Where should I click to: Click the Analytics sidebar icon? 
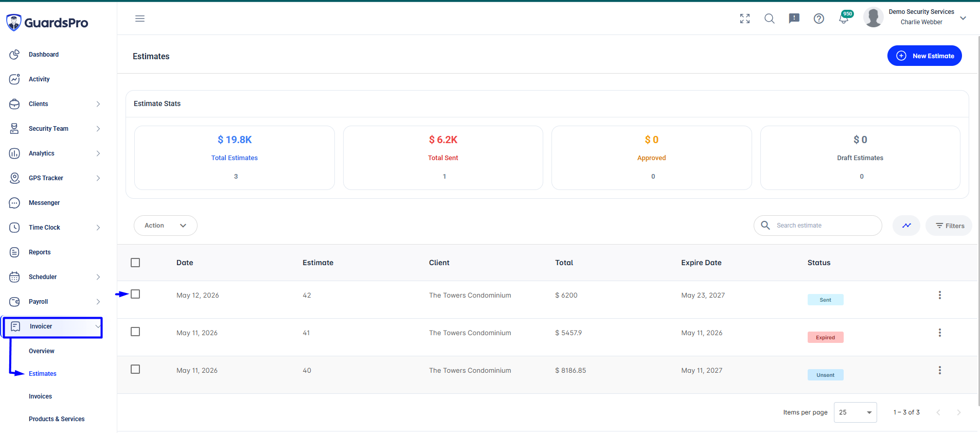click(14, 153)
